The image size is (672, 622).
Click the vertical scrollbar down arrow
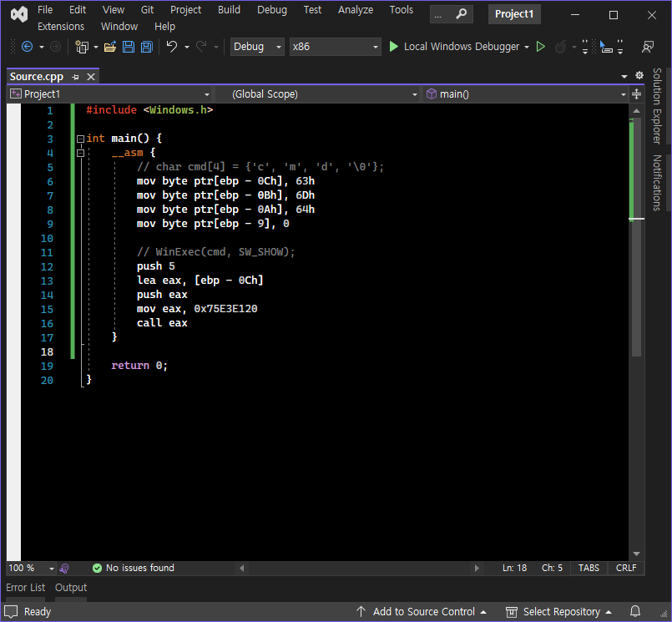tap(636, 554)
